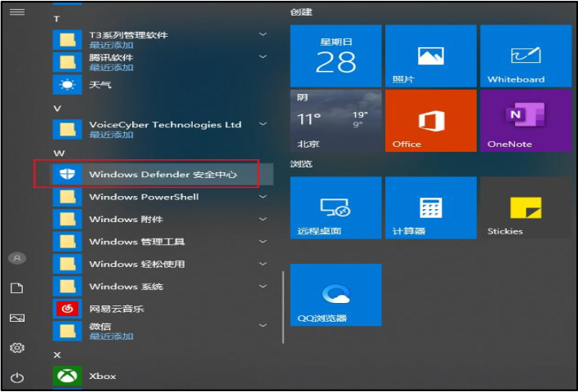Image resolution: width=578 pixels, height=392 pixels.
Task: Expand the T3系列管理软件 folder chevron
Action: pyautogui.click(x=263, y=34)
